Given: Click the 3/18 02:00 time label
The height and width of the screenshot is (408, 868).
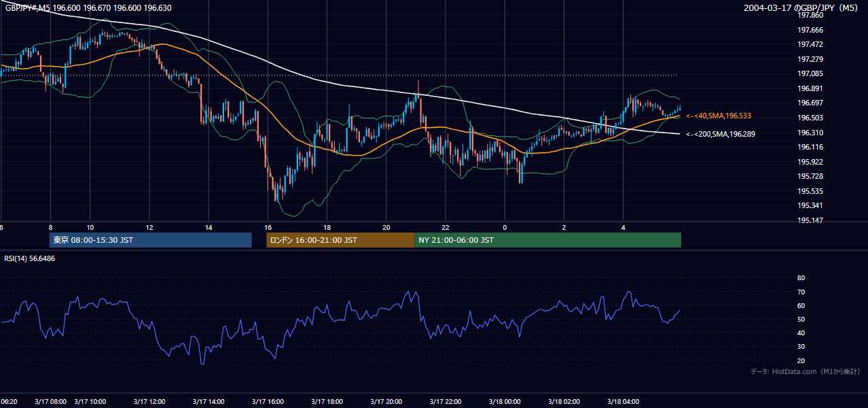Looking at the screenshot, I should point(564,401).
